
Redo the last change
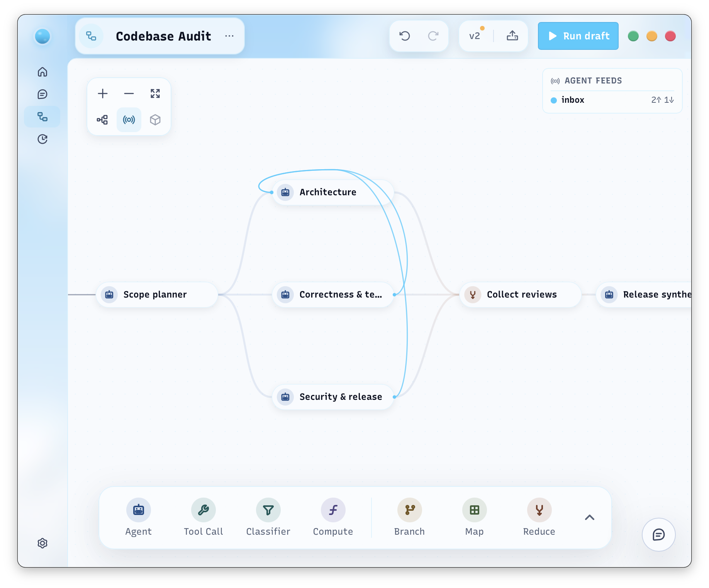pyautogui.click(x=433, y=36)
